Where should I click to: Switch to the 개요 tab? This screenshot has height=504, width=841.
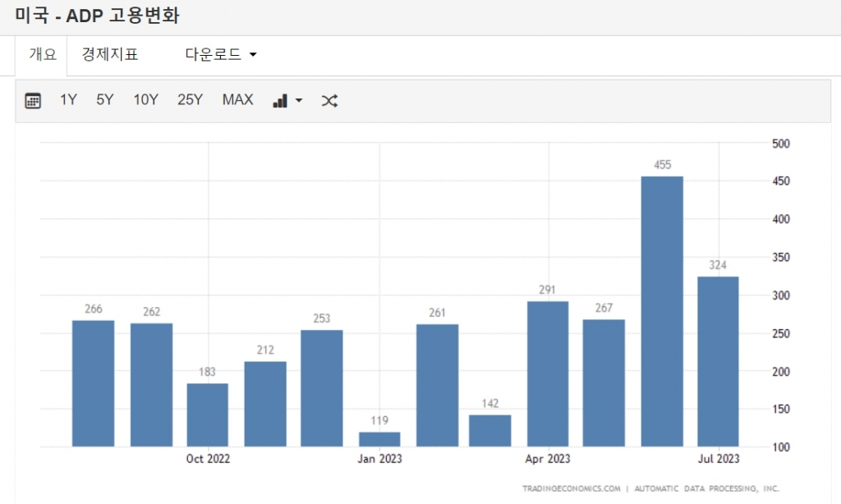[x=43, y=55]
